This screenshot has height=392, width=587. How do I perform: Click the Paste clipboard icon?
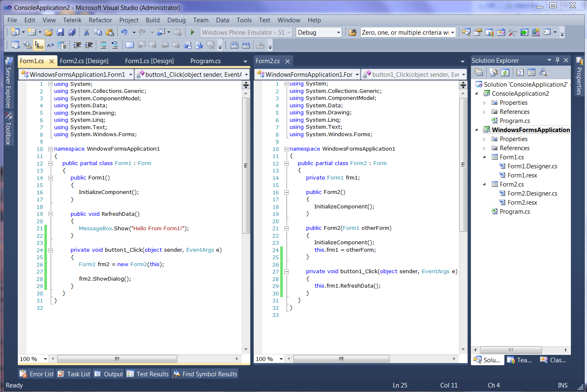pos(109,32)
